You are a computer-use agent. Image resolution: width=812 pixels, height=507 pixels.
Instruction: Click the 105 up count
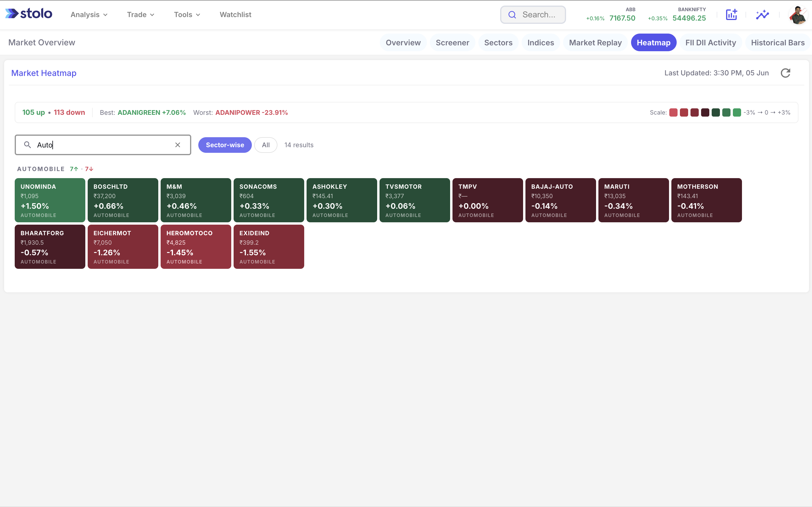pos(34,112)
